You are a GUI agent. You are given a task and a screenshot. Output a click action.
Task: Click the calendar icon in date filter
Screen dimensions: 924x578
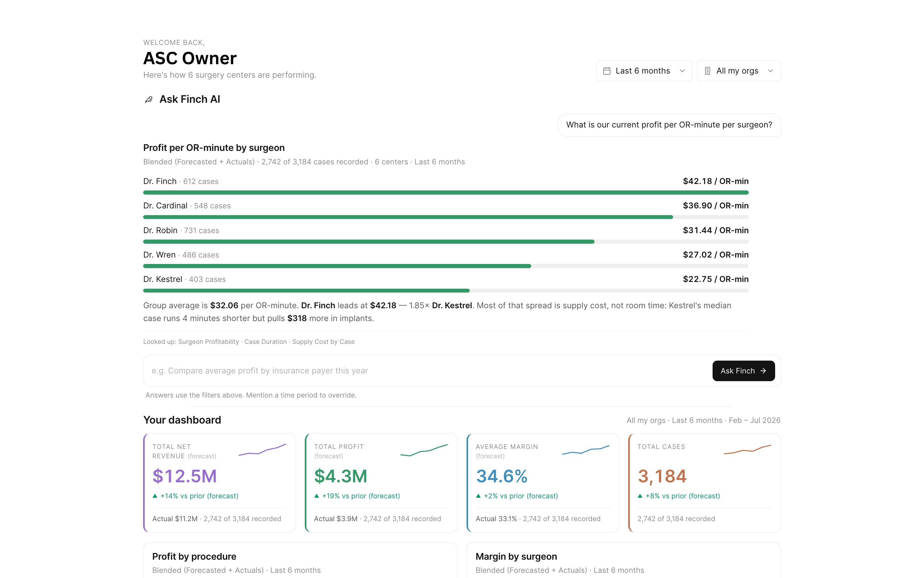point(607,71)
